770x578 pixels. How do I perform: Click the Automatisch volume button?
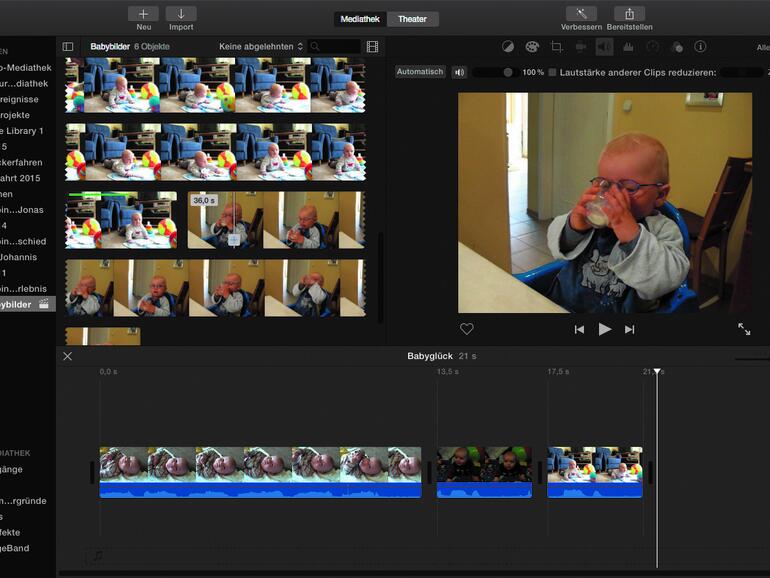click(x=420, y=72)
